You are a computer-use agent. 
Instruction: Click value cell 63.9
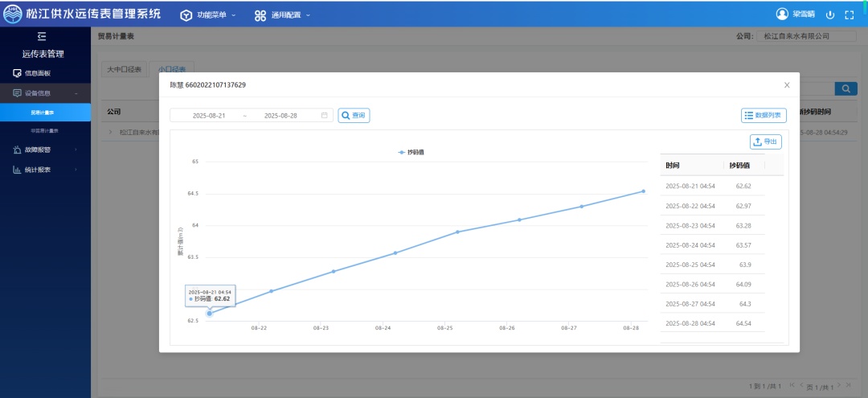click(x=745, y=265)
